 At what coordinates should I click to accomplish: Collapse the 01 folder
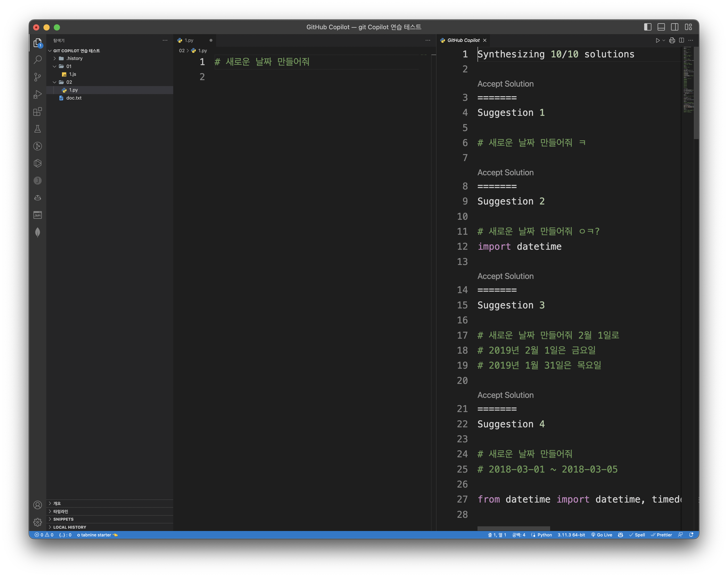110,66
